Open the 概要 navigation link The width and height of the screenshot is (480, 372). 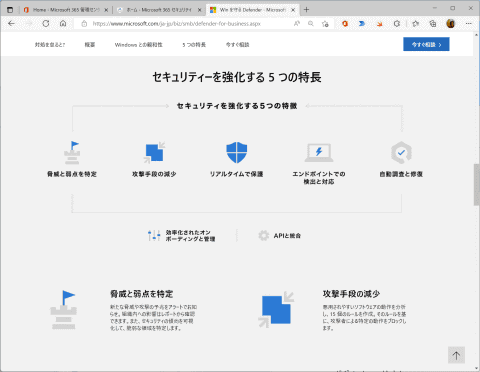[x=90, y=45]
